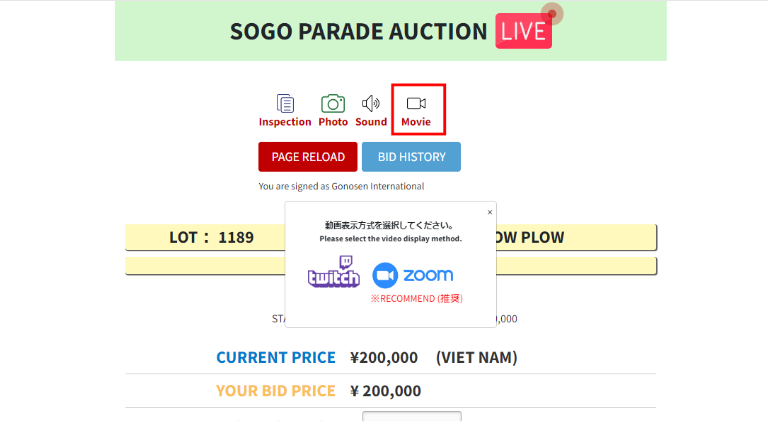Screen dimensions: 768x431
Task: Click the Inspection text label
Action: pyautogui.click(x=285, y=122)
